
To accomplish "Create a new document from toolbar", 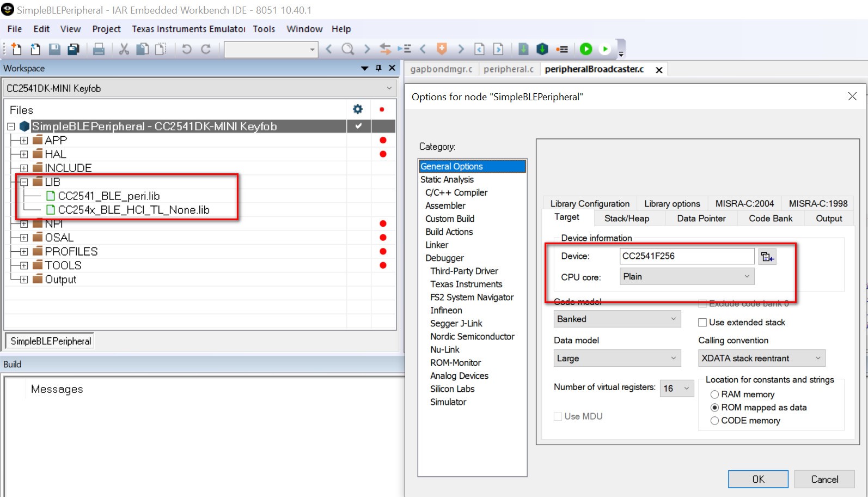I will [x=16, y=49].
